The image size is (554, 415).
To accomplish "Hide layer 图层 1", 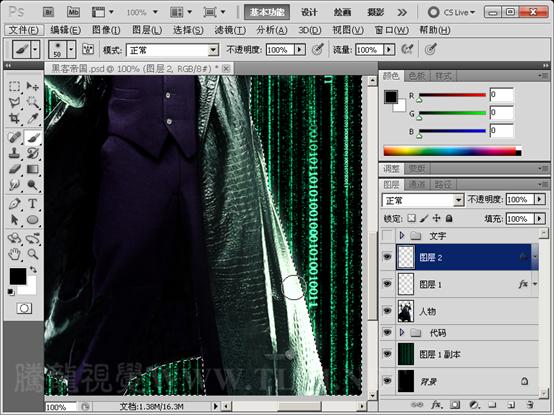I will (x=388, y=284).
